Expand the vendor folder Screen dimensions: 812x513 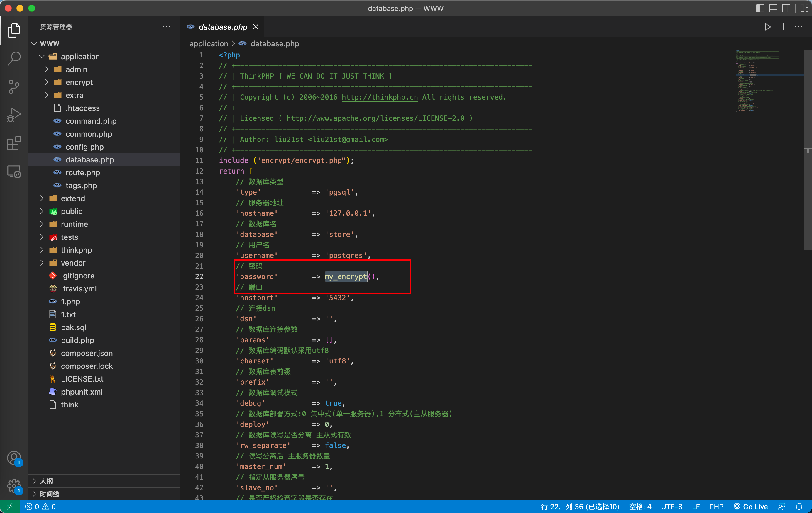[42, 263]
